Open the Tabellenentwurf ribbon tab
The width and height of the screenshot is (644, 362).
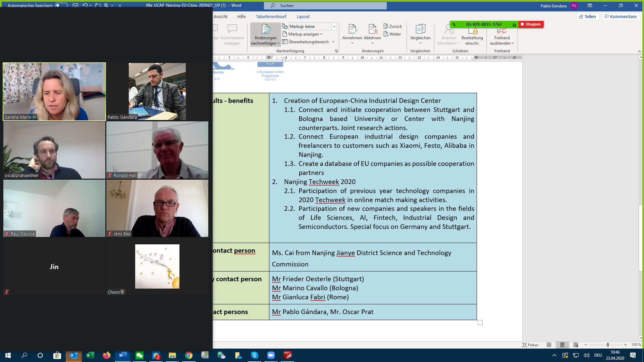click(x=271, y=16)
